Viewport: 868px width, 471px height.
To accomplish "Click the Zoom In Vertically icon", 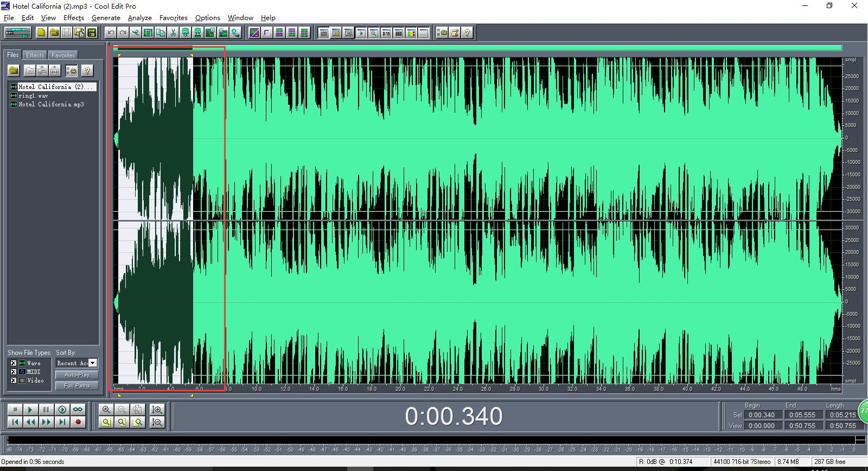I will tap(157, 410).
